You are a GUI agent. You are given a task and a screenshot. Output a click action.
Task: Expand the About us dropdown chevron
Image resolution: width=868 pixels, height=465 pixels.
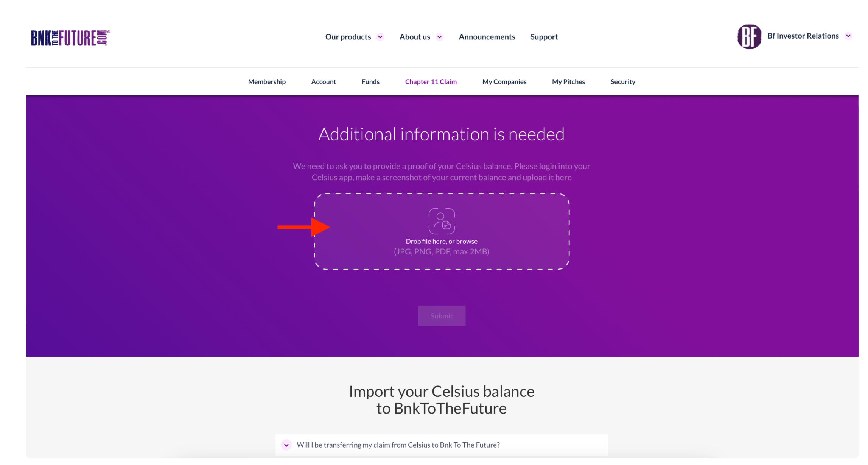click(439, 37)
